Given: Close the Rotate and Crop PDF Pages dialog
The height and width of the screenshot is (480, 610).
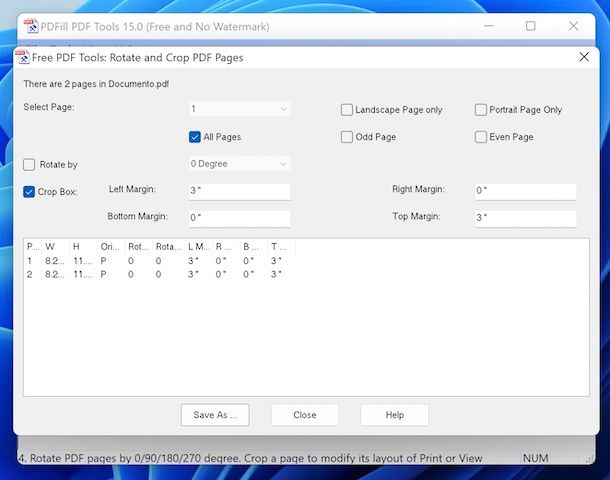Looking at the screenshot, I should (x=584, y=57).
